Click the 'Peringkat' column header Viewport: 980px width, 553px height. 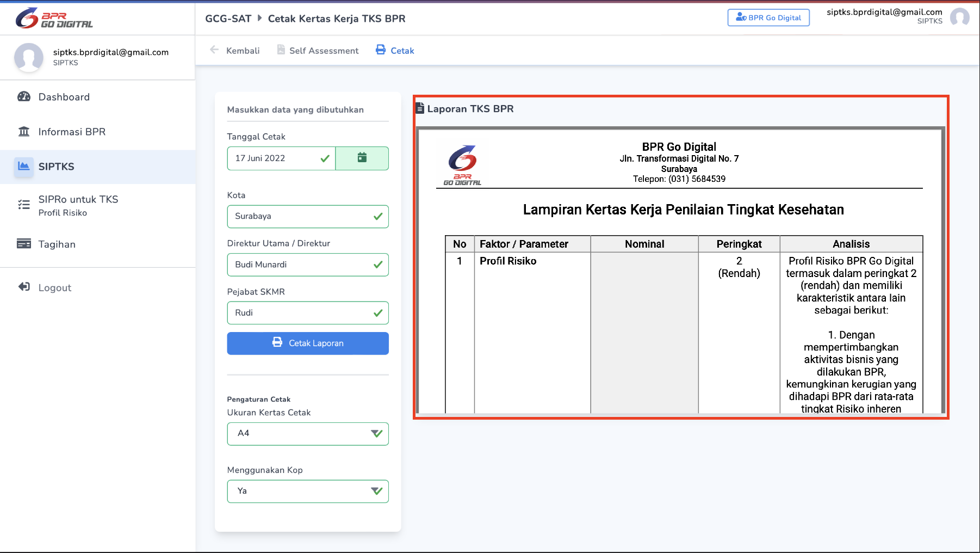coord(739,244)
